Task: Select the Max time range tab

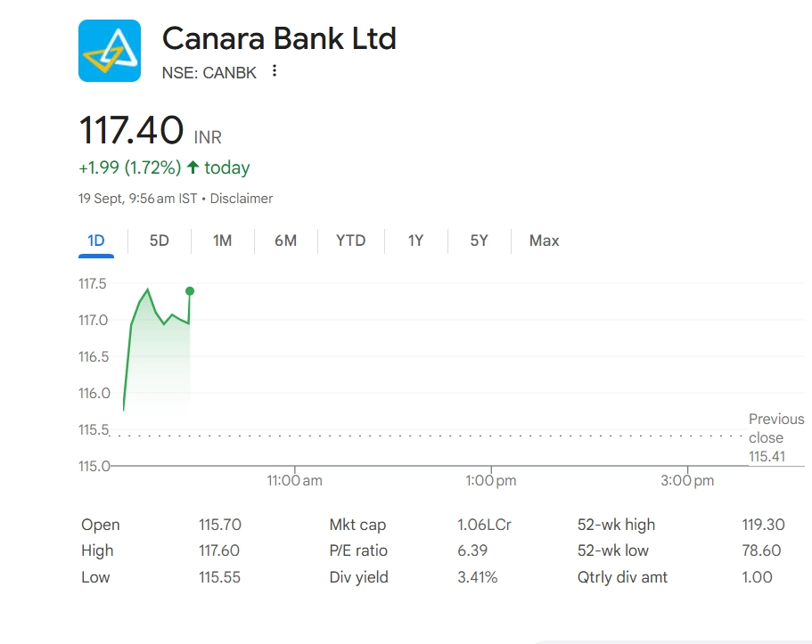Action: click(x=544, y=240)
